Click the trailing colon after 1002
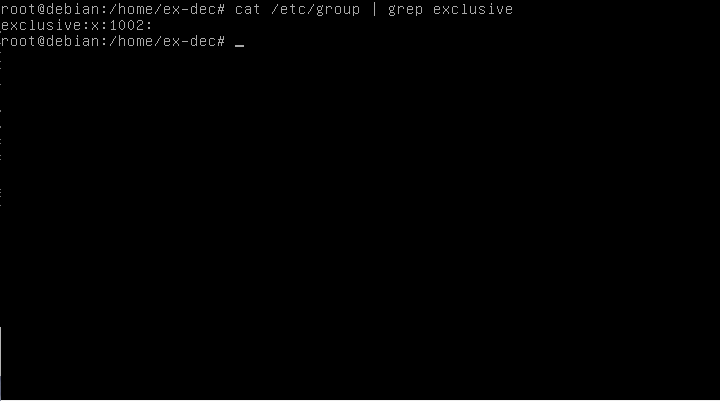Screen dimensions: 720x401 tap(149, 26)
